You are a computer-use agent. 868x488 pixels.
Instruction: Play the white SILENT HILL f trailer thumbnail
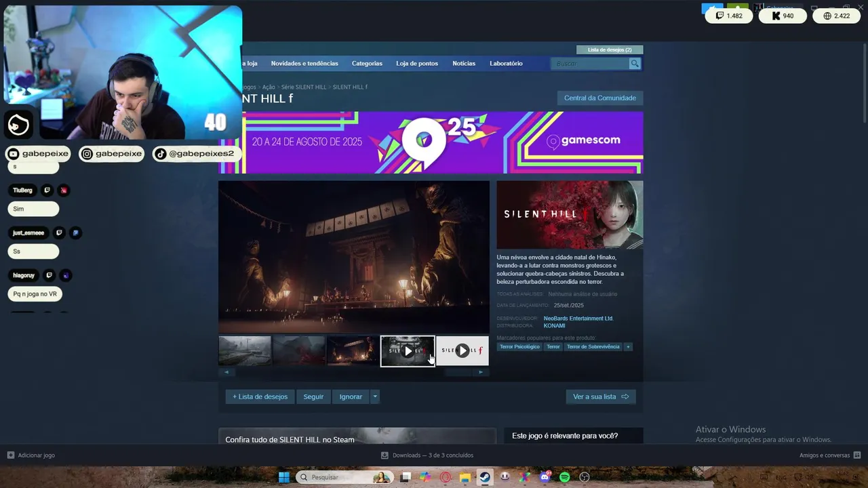[x=462, y=351]
